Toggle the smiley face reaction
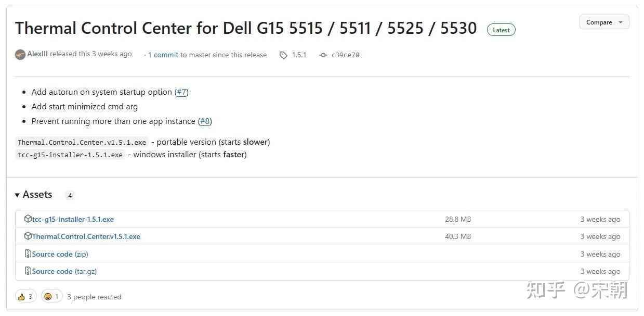The image size is (644, 316). point(52,297)
